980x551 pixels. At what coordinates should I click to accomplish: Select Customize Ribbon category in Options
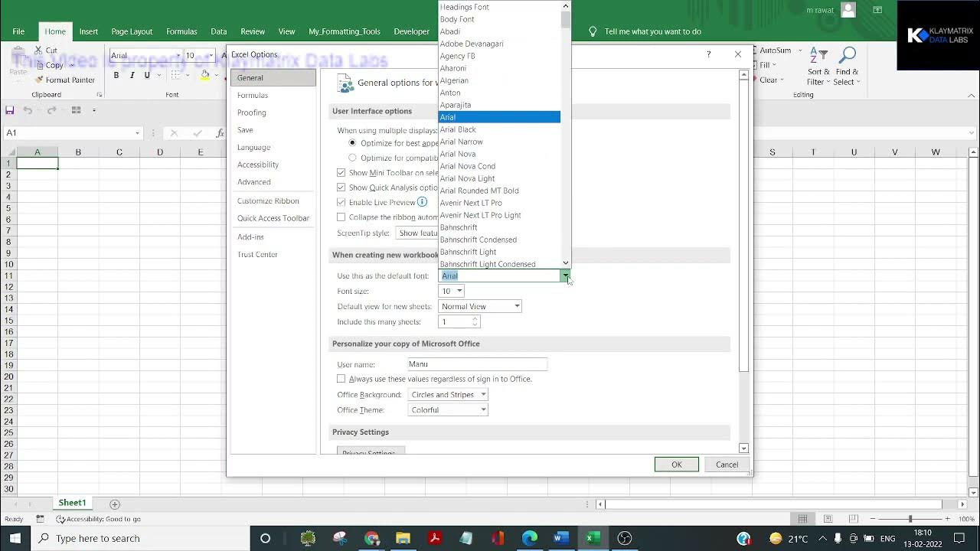(273, 201)
